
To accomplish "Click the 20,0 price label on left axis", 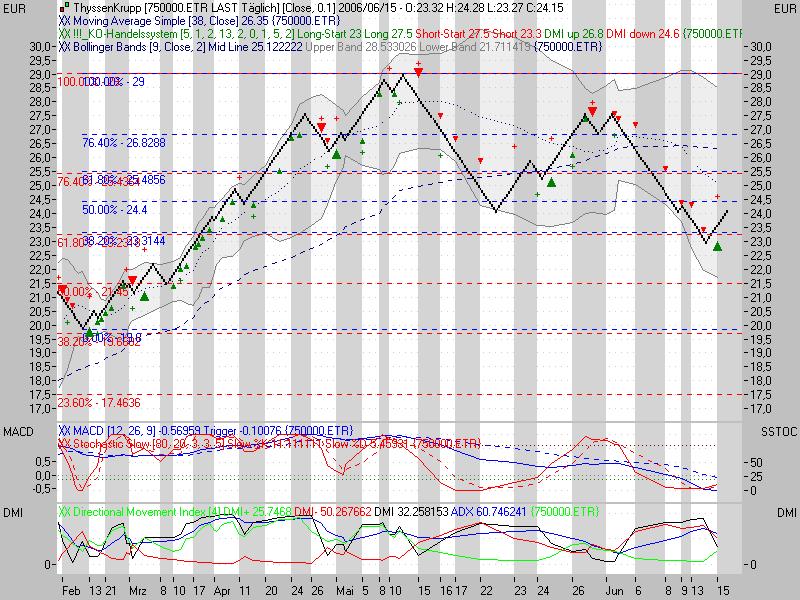I will (40, 326).
